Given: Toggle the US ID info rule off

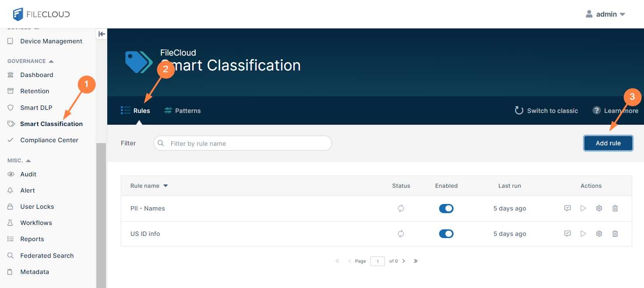Looking at the screenshot, I should pos(446,234).
